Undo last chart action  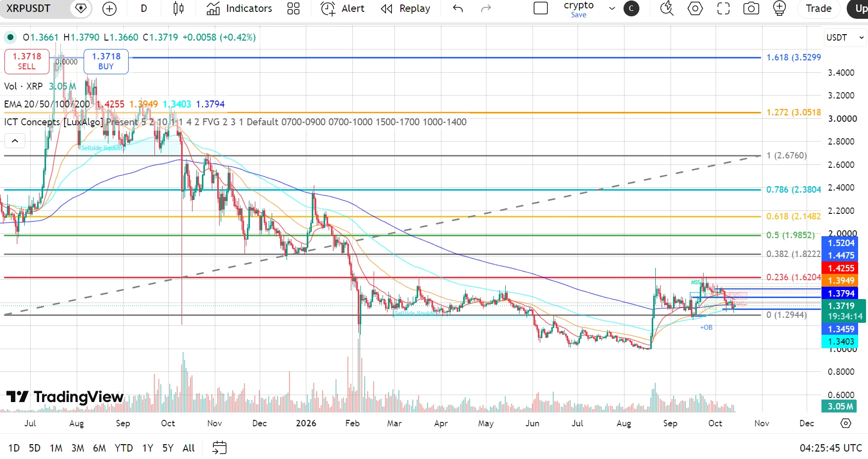[458, 8]
